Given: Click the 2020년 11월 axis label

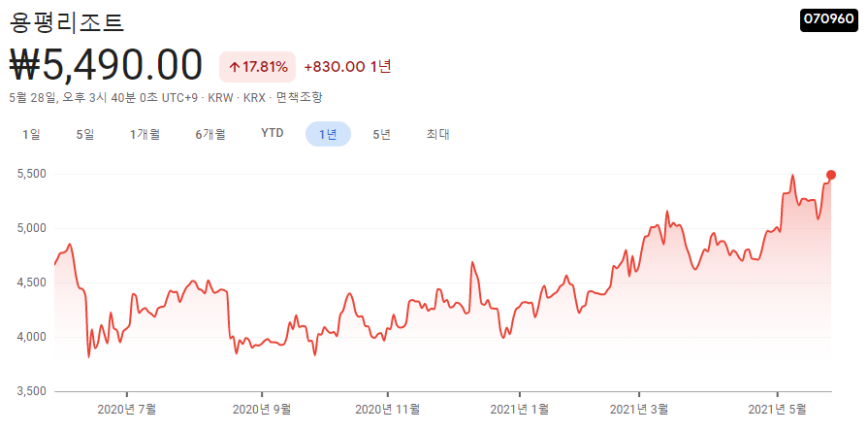Looking at the screenshot, I should [388, 410].
